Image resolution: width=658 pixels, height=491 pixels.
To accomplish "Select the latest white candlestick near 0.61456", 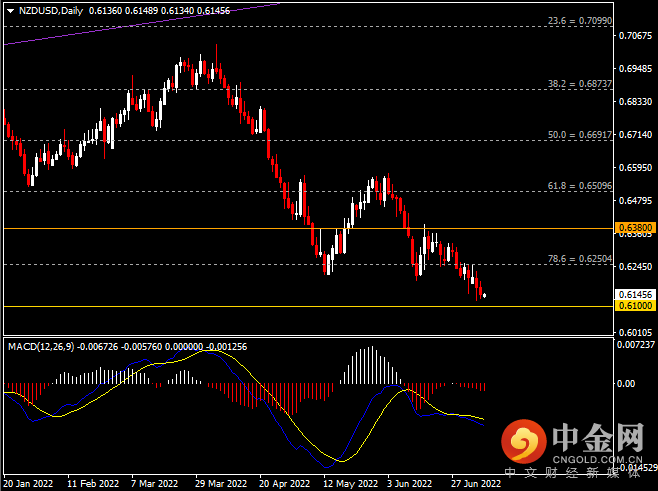I will pyautogui.click(x=485, y=295).
